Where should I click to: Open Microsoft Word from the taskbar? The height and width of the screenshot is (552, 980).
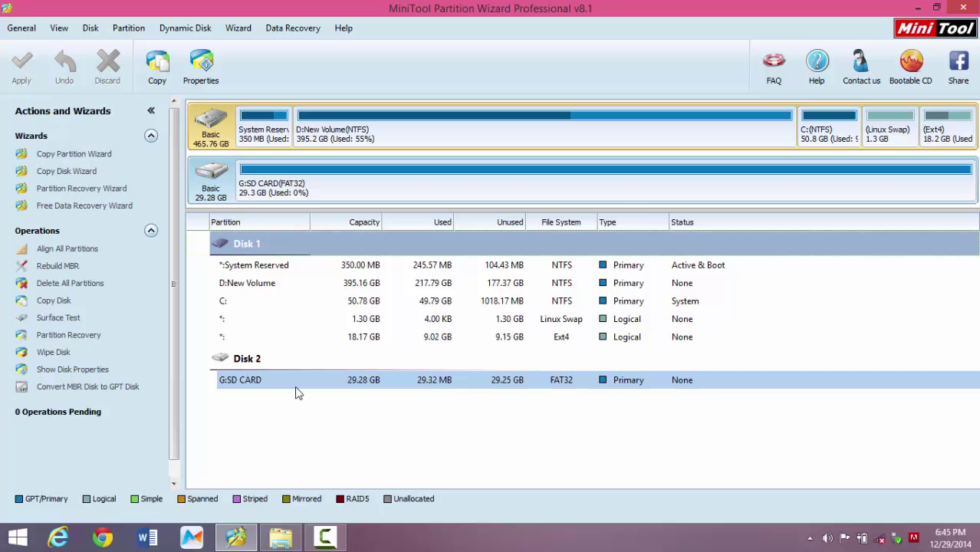[147, 537]
